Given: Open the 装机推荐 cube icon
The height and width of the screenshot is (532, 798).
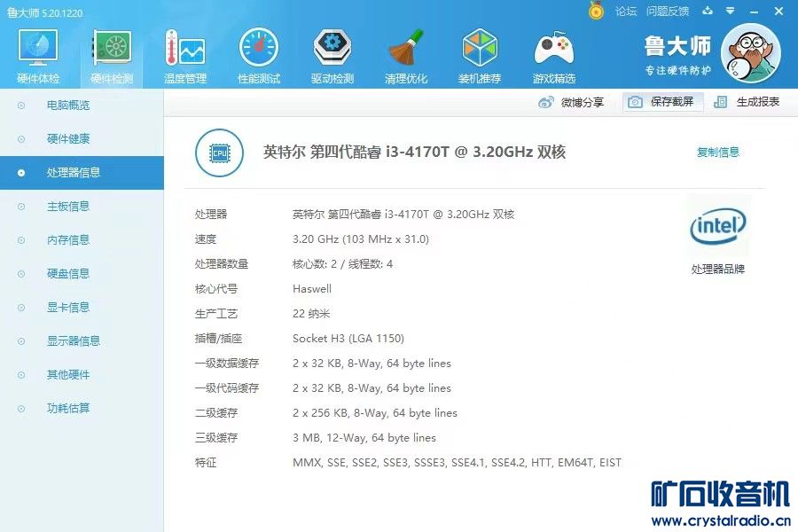Looking at the screenshot, I should 480,56.
